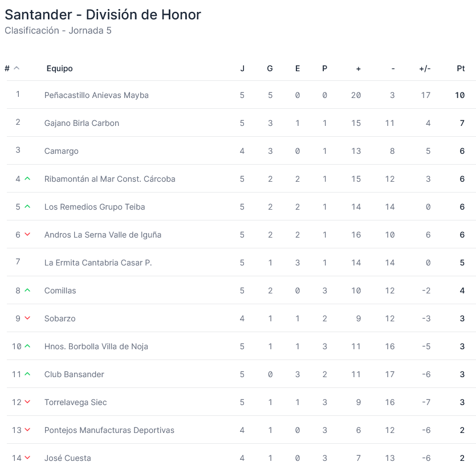The height and width of the screenshot is (474, 476).
Task: Open Peñacastillo Anievas Mayba team link
Action: point(96,95)
